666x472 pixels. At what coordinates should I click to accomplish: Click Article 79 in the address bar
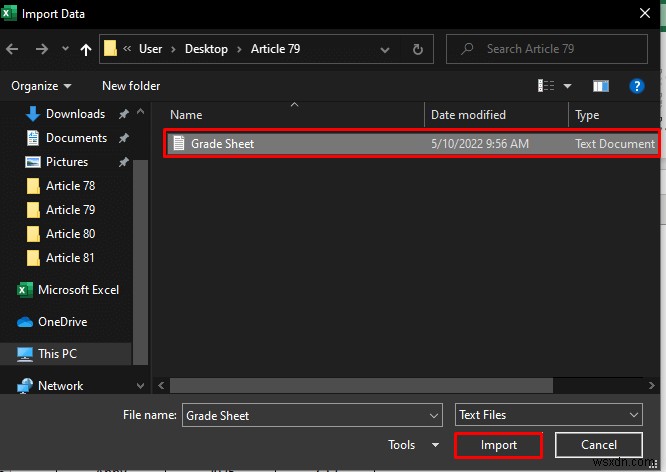click(275, 49)
